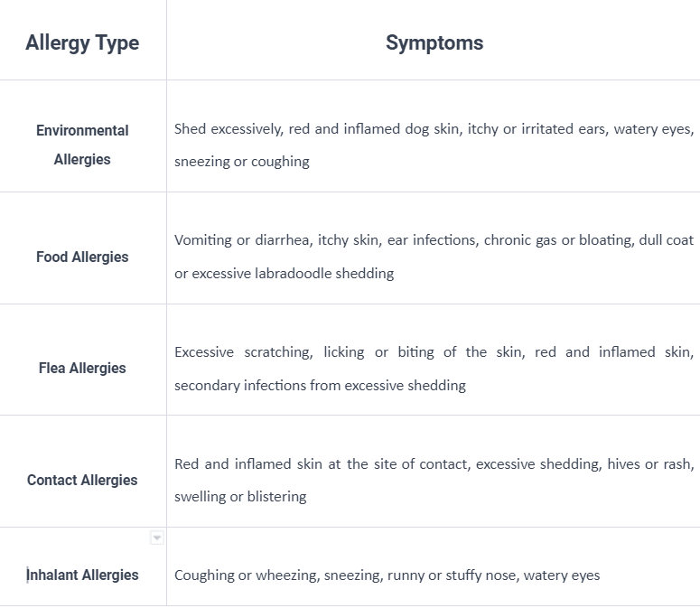The width and height of the screenshot is (700, 608).
Task: Click the 'sneezing or coughing' line
Action: coord(241,162)
